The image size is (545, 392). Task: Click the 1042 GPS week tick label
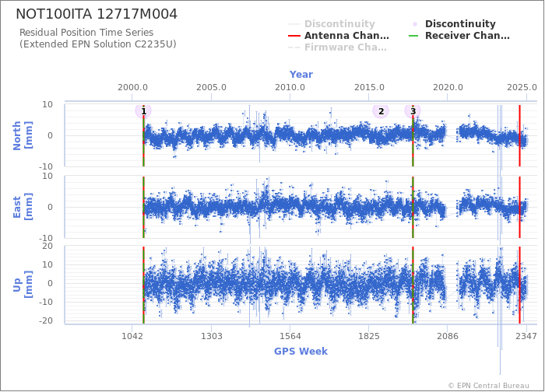coord(132,336)
